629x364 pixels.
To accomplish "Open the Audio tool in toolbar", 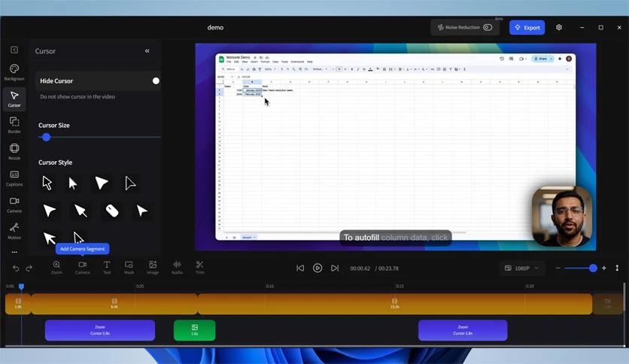I will [x=177, y=268].
